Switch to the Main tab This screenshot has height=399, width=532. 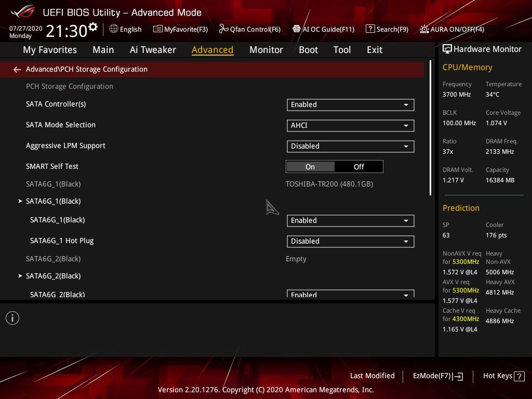(103, 50)
